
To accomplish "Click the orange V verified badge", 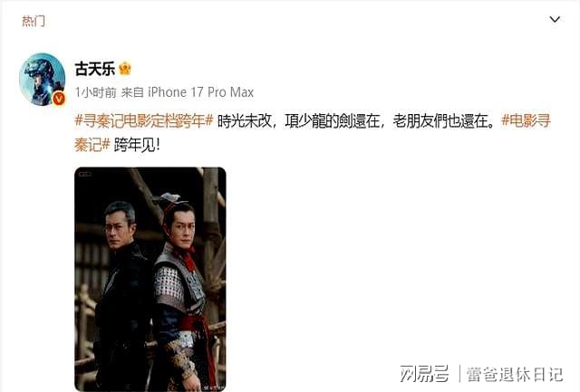I will (x=58, y=99).
